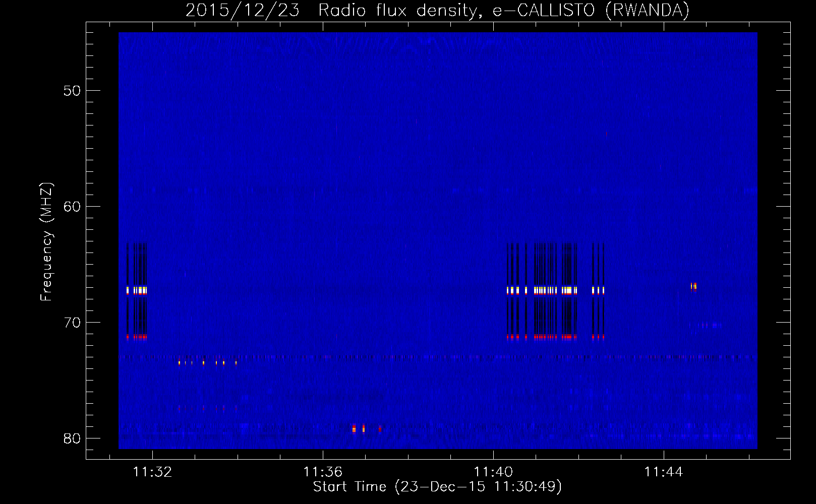Click the time tick label "11:44"
816x504 pixels.
664,472
